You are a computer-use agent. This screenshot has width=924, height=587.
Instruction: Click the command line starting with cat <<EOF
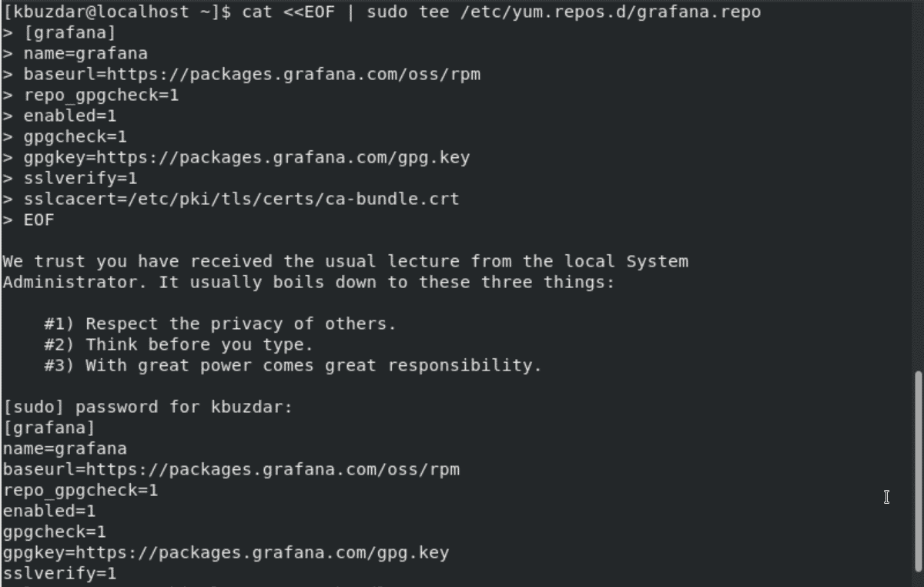click(381, 12)
